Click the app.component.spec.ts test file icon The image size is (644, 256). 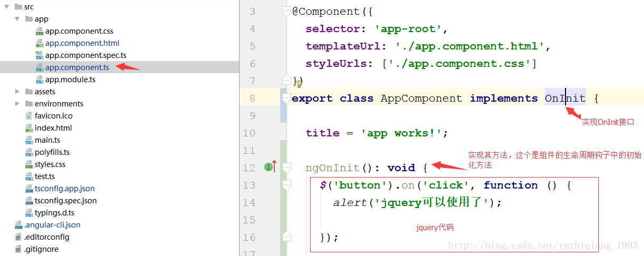(x=39, y=56)
